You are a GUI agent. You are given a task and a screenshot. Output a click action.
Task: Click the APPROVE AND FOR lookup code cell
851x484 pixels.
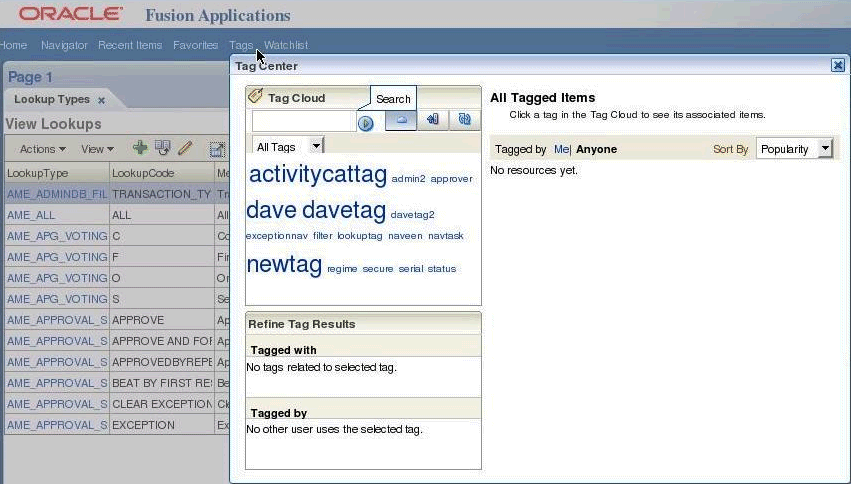tap(162, 341)
